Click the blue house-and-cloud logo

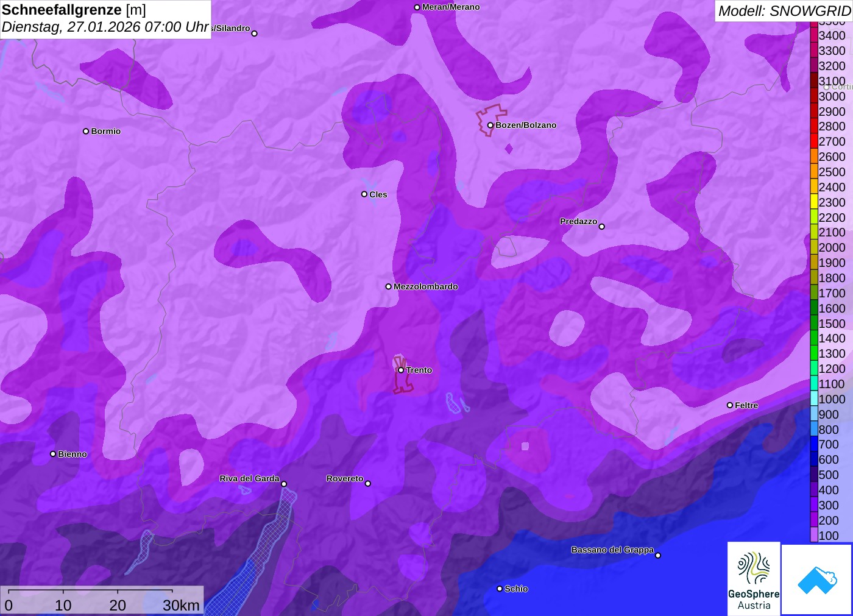pyautogui.click(x=817, y=579)
